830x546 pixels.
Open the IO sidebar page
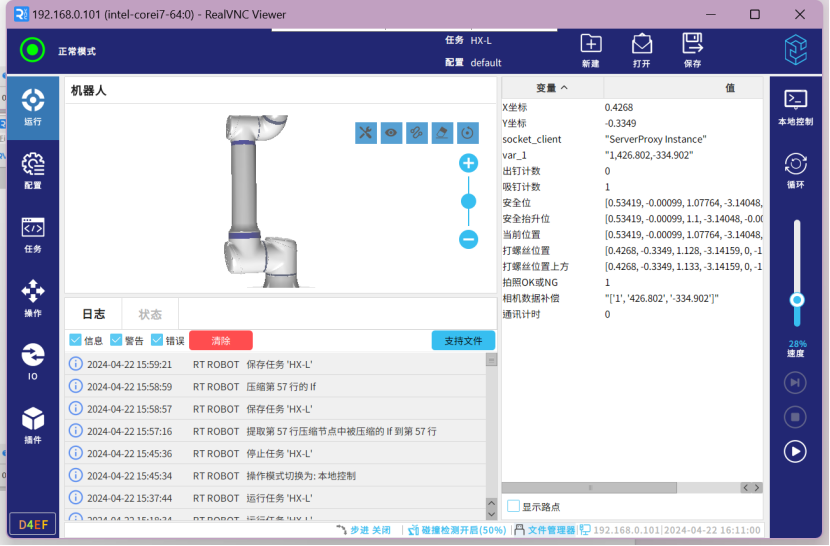tap(32, 361)
